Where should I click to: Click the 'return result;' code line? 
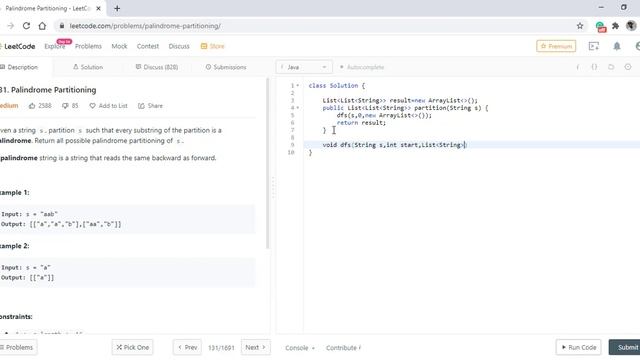pyautogui.click(x=361, y=122)
